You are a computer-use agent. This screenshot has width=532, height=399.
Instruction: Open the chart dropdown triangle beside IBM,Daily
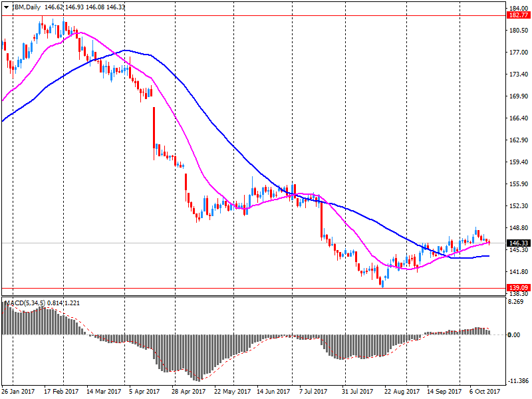6,7
